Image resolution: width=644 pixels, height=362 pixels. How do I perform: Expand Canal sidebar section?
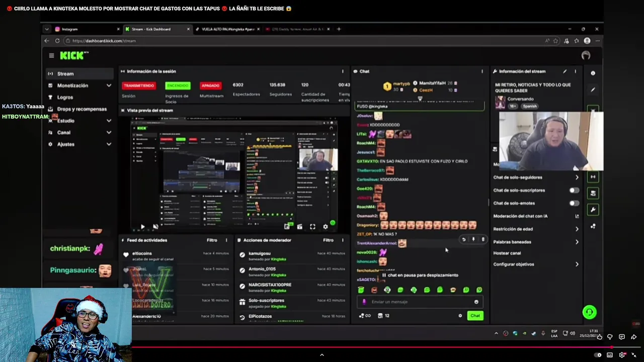[x=109, y=133]
